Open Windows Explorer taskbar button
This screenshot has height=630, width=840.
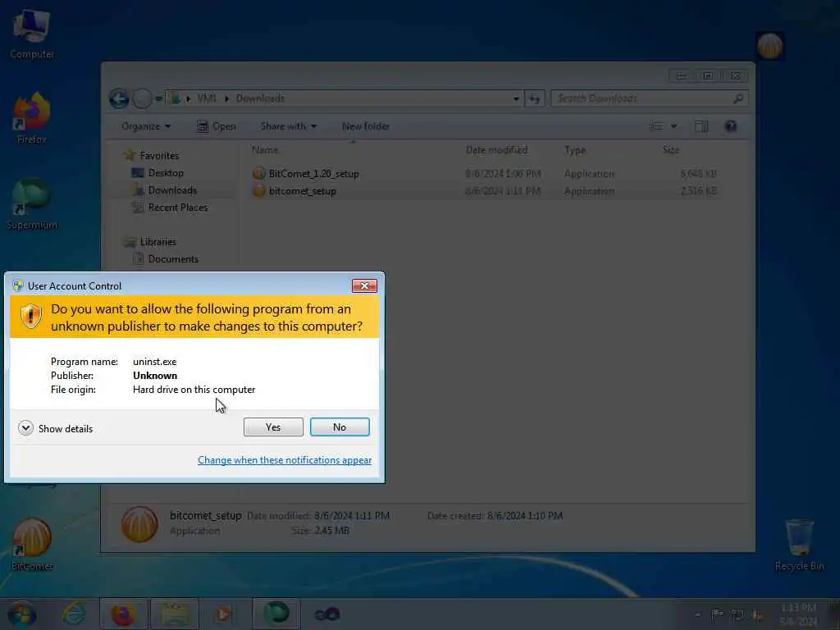pyautogui.click(x=175, y=614)
